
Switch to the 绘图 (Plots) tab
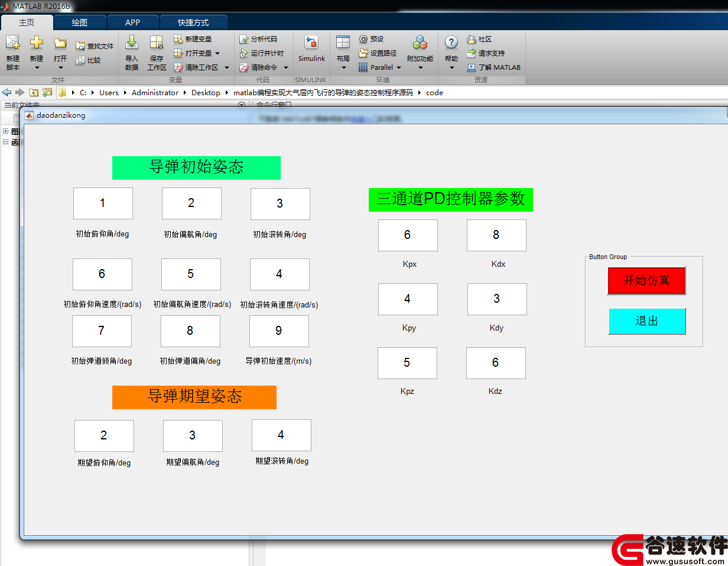tap(80, 22)
